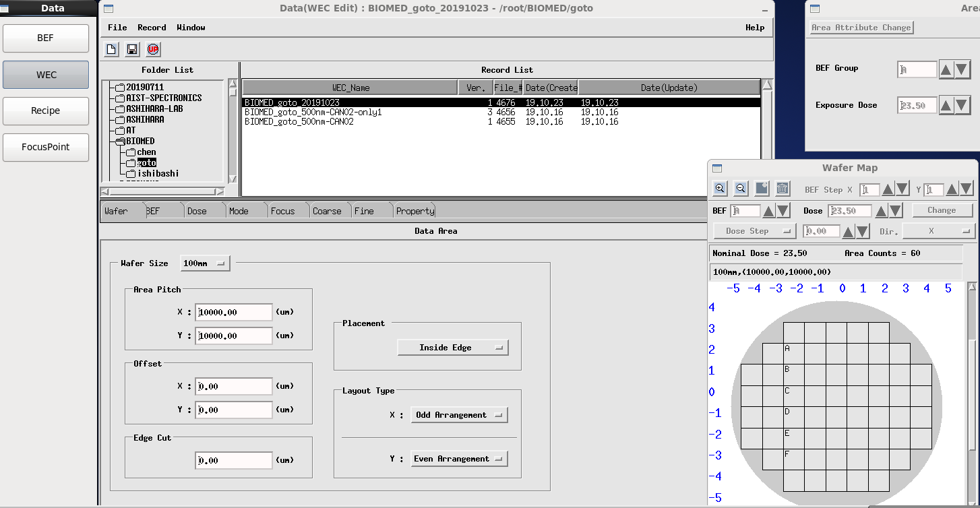Click the Offset X input field

234,387
